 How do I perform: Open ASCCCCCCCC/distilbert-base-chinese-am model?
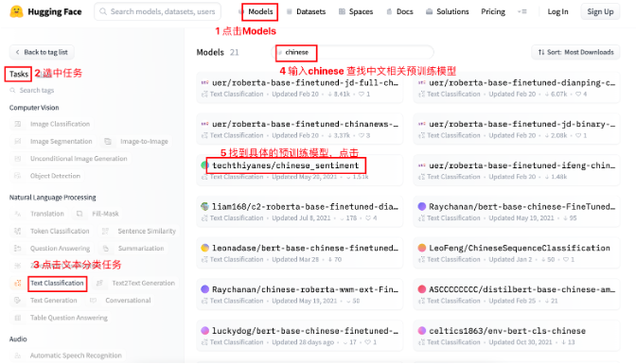coord(517,295)
